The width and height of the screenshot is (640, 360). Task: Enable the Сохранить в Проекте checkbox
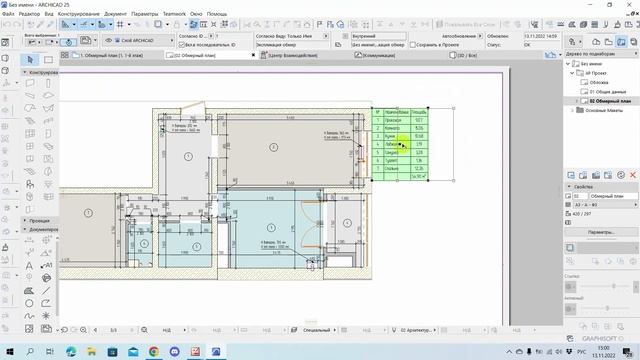tap(413, 44)
